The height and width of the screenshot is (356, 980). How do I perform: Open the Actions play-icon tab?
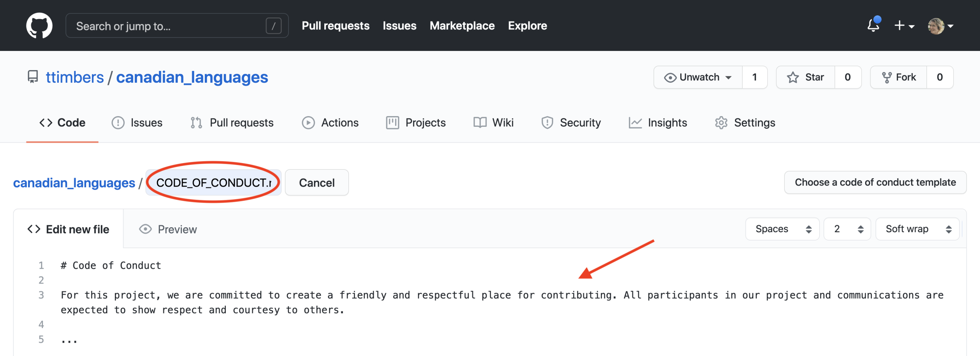330,123
